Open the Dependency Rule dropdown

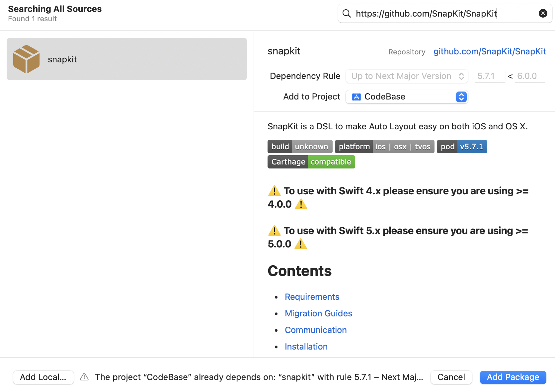(407, 76)
